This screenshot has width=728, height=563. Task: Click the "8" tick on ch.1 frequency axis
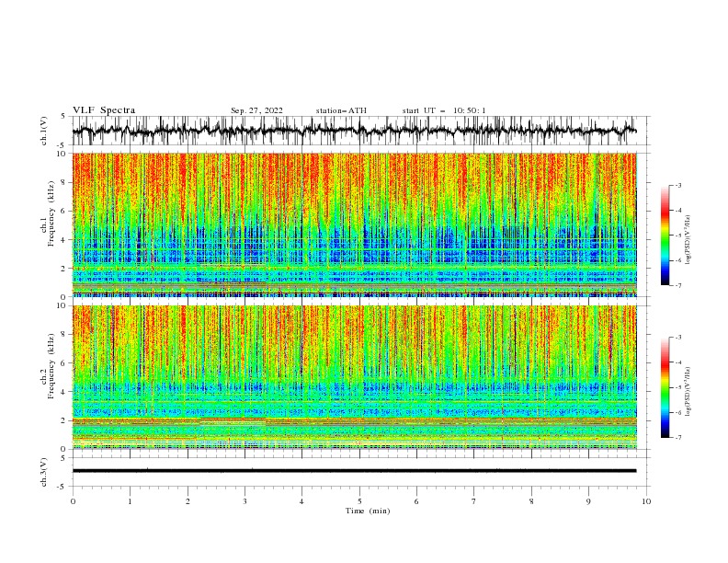64,182
